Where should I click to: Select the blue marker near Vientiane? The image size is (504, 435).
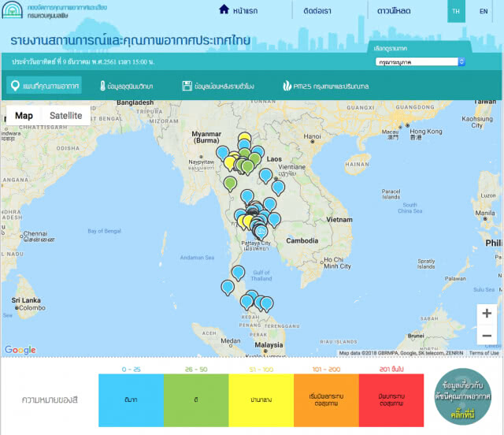pyautogui.click(x=265, y=176)
